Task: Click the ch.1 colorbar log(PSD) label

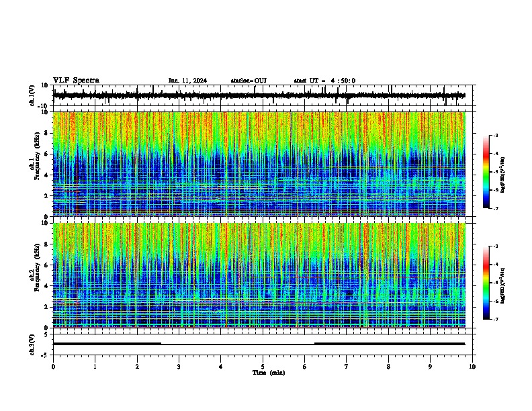Action: 503,175
